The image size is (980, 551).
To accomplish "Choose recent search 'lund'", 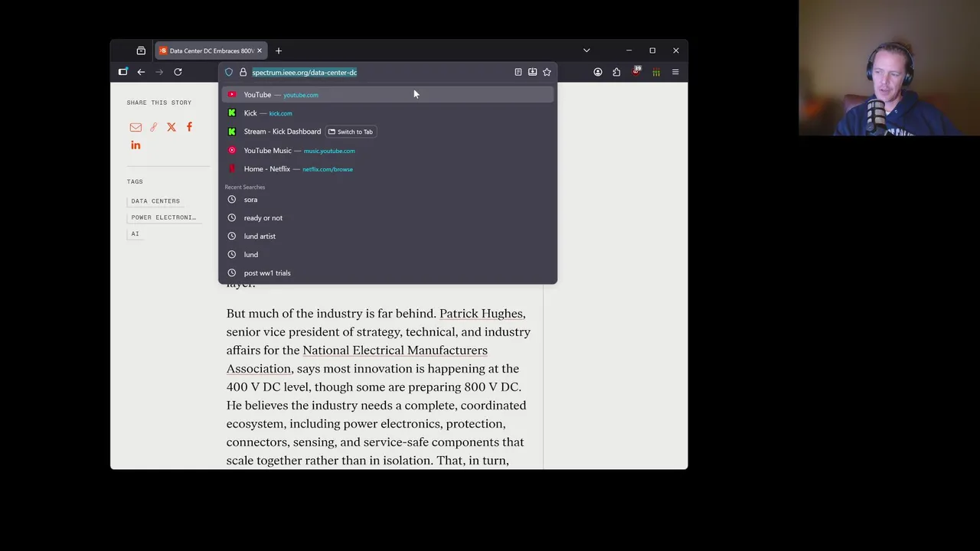I will click(388, 255).
